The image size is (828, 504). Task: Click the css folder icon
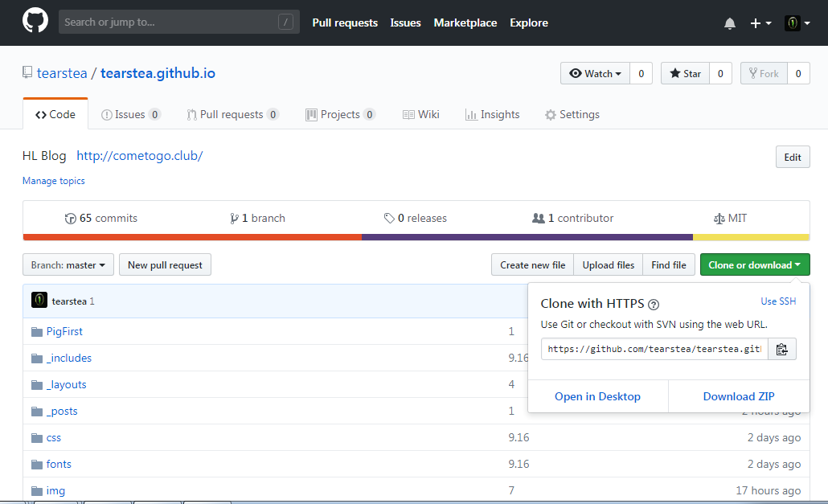(36, 438)
